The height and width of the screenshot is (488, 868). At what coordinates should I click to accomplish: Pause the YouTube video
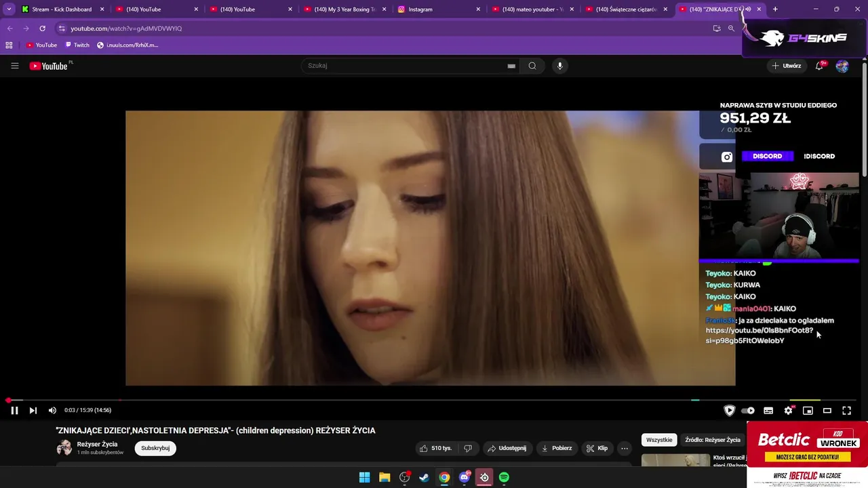click(x=14, y=410)
